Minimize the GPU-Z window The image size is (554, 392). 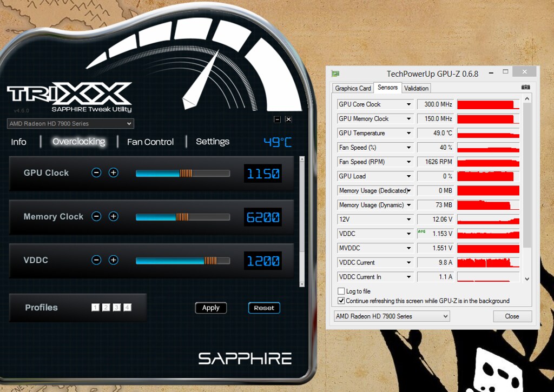[x=491, y=73]
